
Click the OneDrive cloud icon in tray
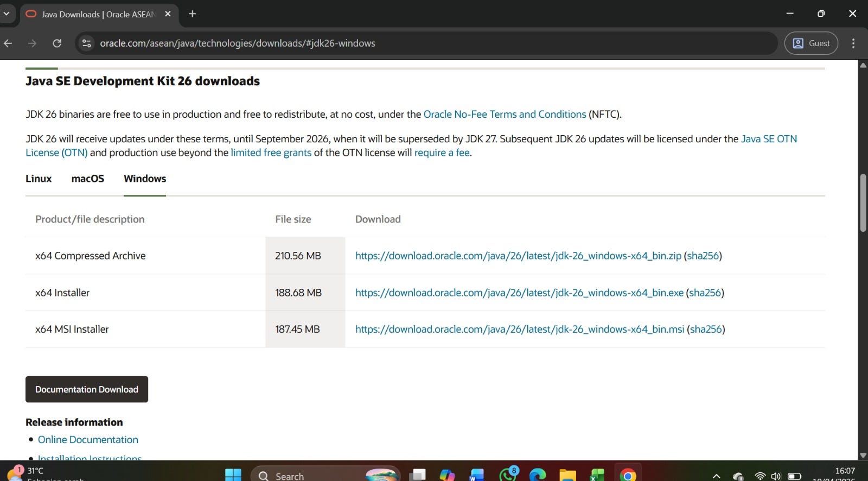(x=738, y=476)
